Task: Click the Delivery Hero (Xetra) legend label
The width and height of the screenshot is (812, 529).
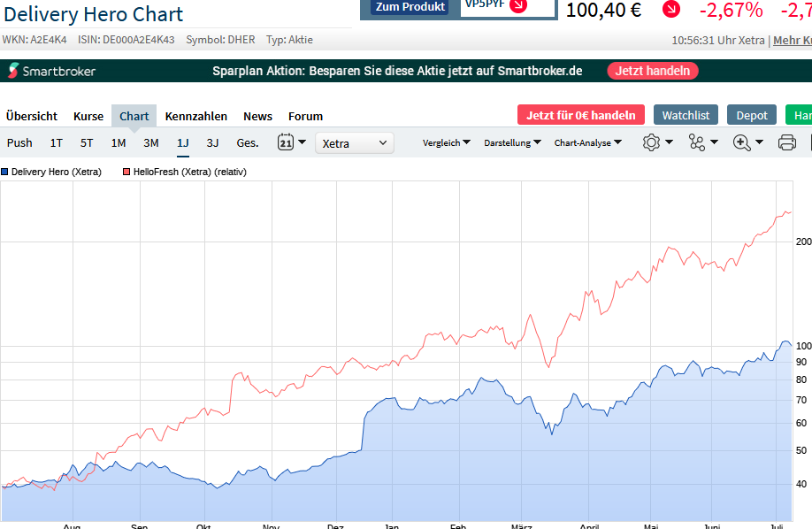Action: pyautogui.click(x=57, y=172)
